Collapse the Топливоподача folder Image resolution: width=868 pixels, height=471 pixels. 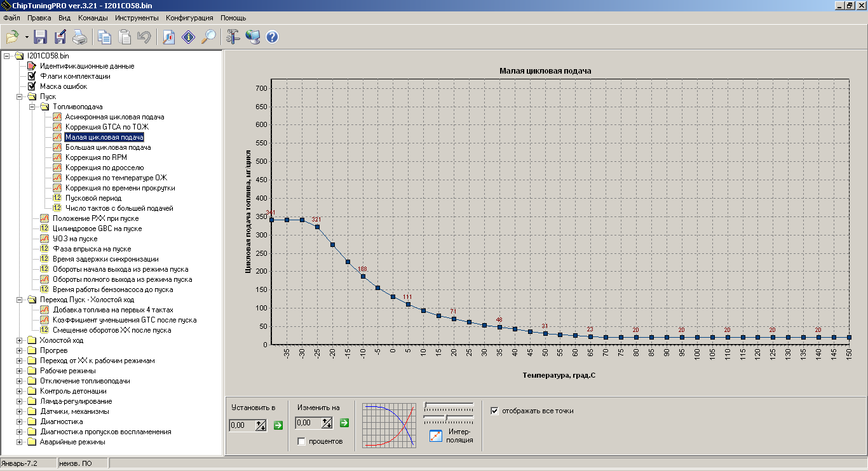32,107
